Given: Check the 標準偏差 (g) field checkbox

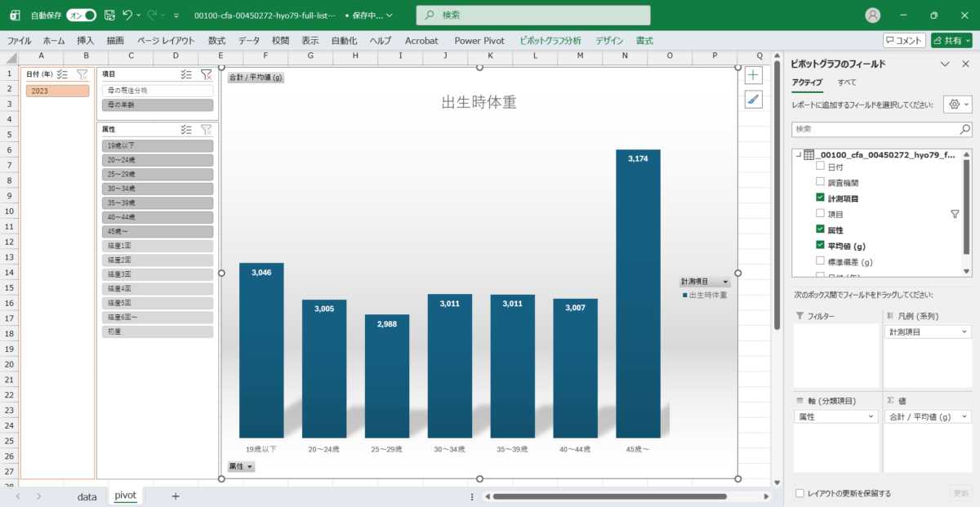Looking at the screenshot, I should (820, 261).
